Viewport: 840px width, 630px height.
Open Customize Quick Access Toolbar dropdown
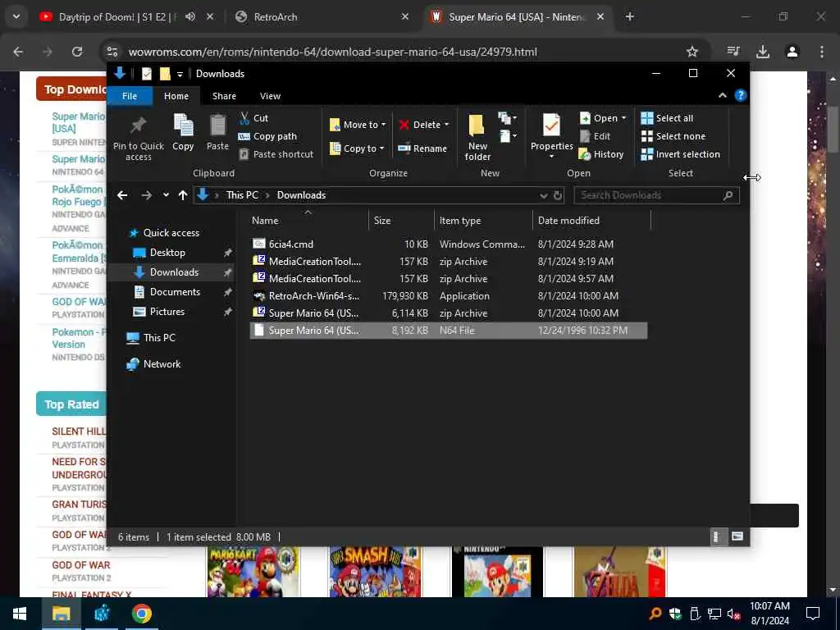coord(180,74)
